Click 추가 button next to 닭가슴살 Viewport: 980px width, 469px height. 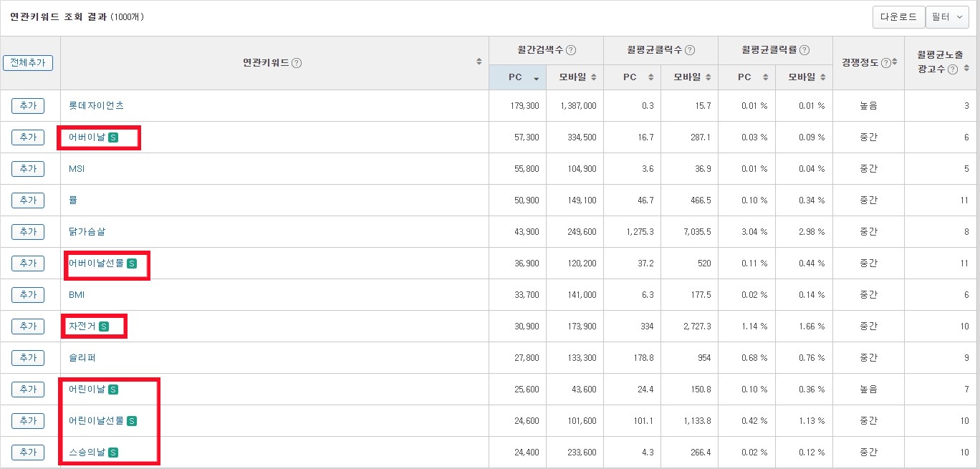click(27, 231)
